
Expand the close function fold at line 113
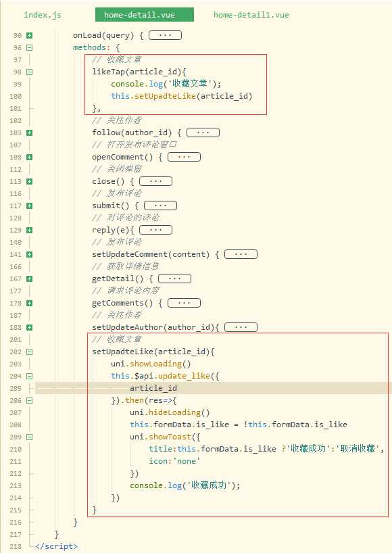click(30, 181)
